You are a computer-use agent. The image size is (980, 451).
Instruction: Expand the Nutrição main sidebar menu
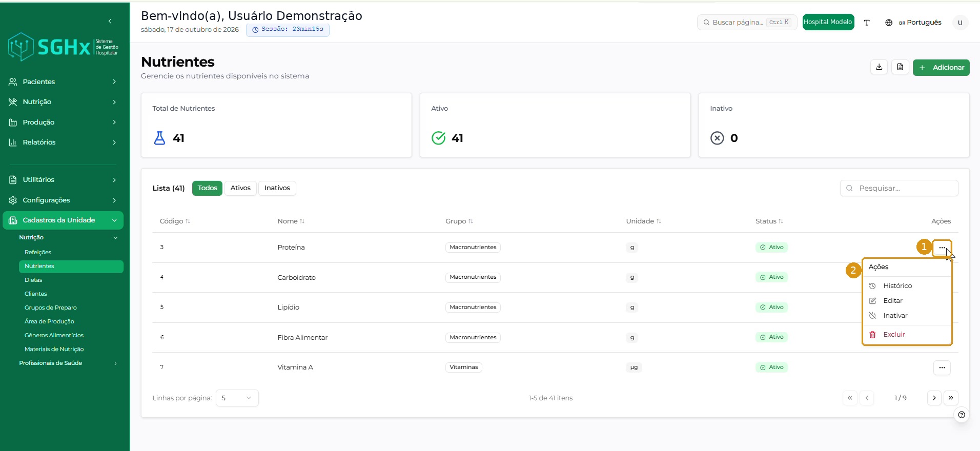pos(63,102)
